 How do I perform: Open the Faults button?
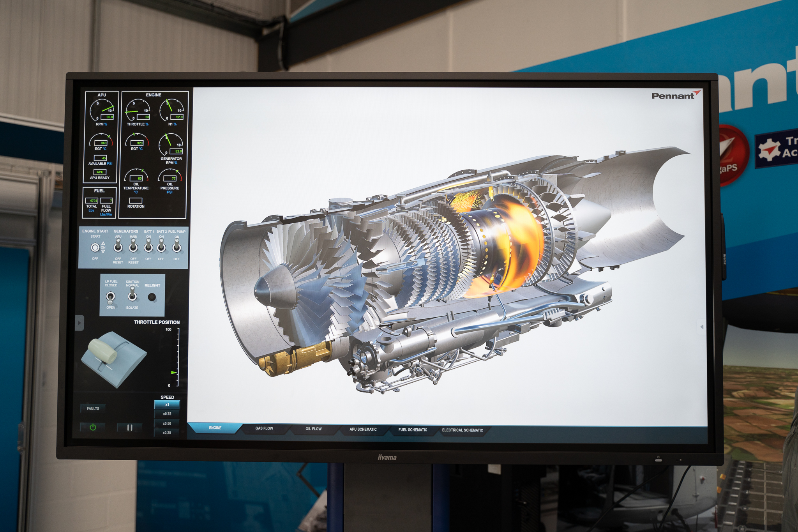[x=93, y=408]
